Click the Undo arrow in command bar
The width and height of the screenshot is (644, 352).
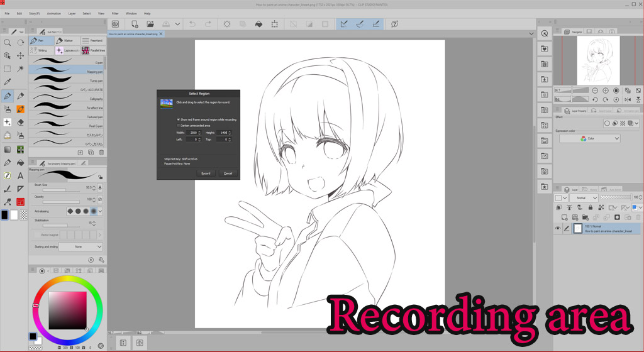[x=192, y=24]
